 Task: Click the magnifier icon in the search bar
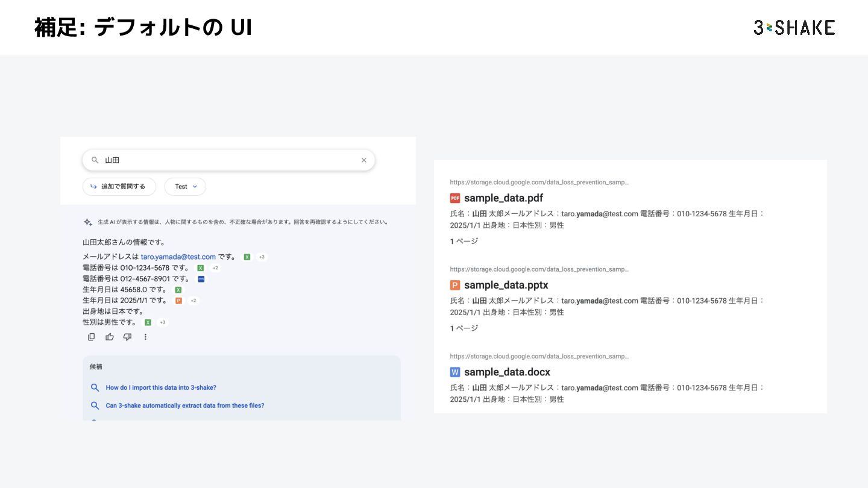[x=95, y=160]
